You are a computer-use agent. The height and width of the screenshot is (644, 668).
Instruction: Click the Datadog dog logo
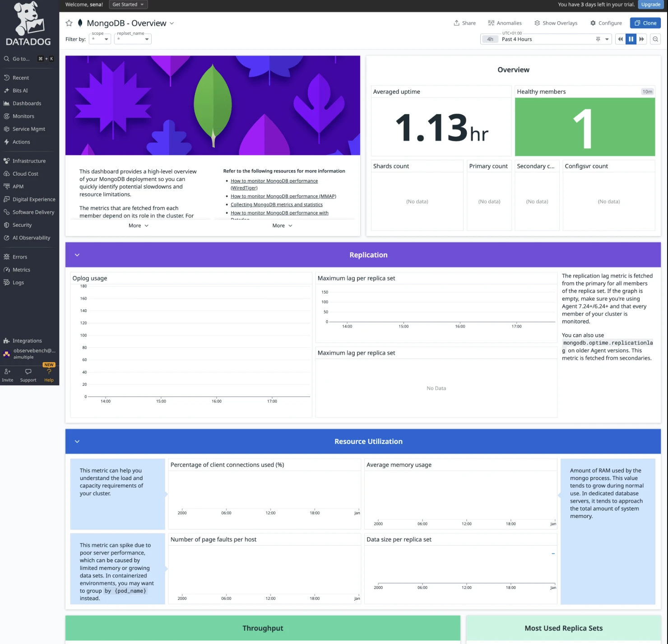[29, 19]
